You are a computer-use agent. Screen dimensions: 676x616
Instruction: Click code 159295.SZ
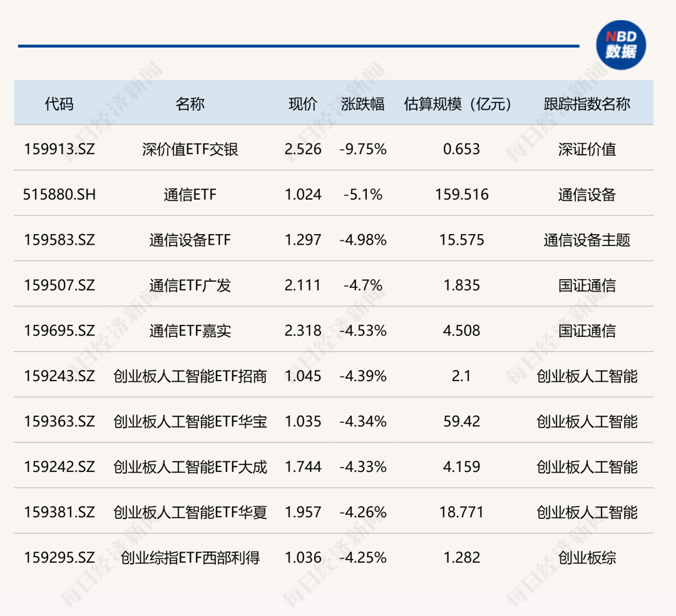pos(59,557)
